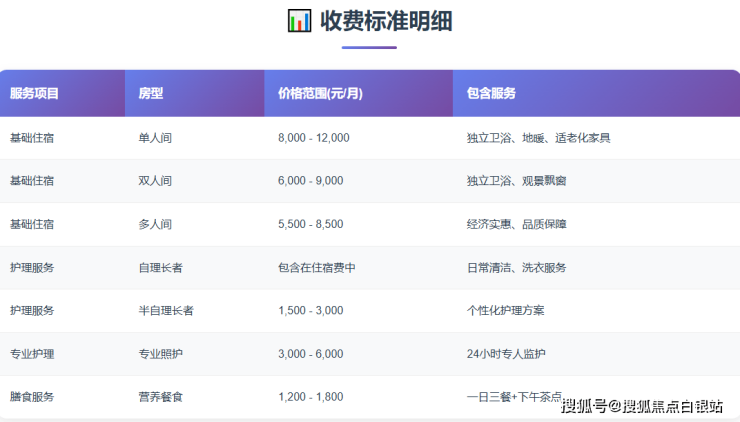Click 24小时专人监护 cell
This screenshot has width=740, height=422.
[x=506, y=354]
